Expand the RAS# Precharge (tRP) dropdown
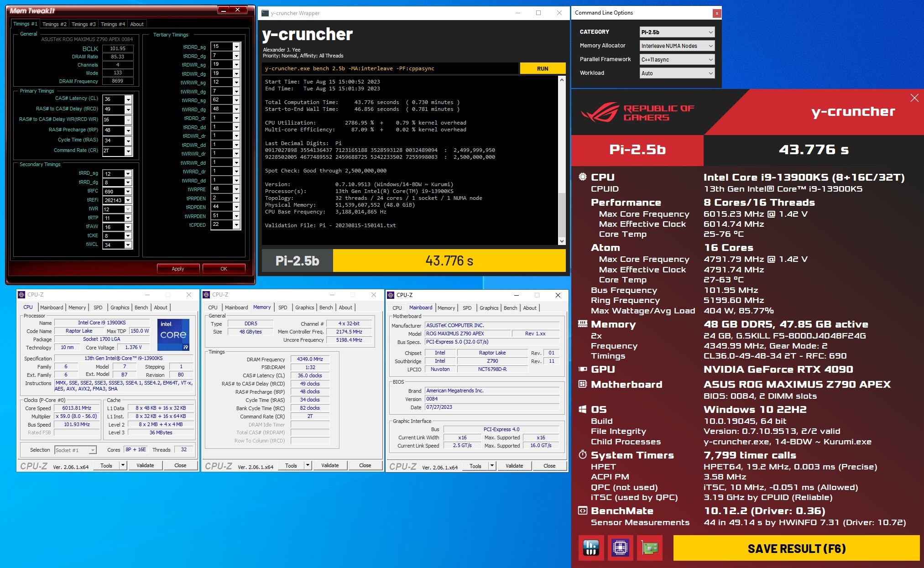This screenshot has width=924, height=568. pos(128,130)
